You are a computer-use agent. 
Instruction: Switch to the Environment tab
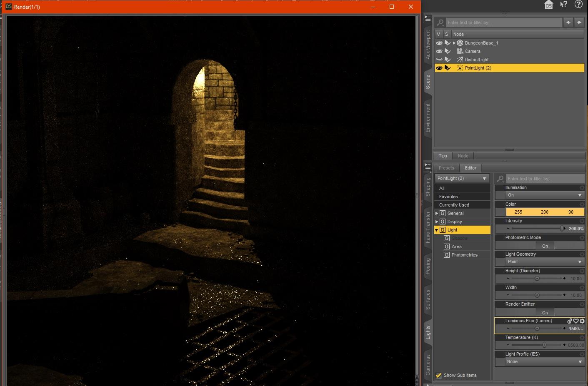tap(428, 118)
